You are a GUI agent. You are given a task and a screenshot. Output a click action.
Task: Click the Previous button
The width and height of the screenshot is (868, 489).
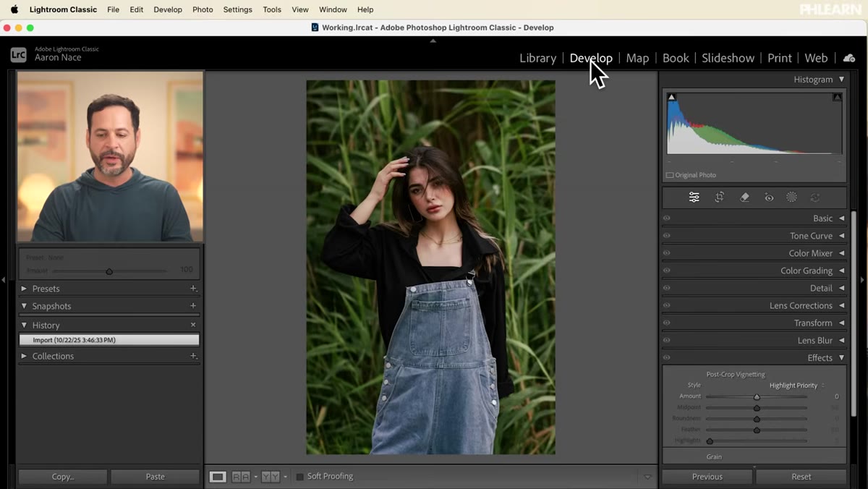coord(707,477)
